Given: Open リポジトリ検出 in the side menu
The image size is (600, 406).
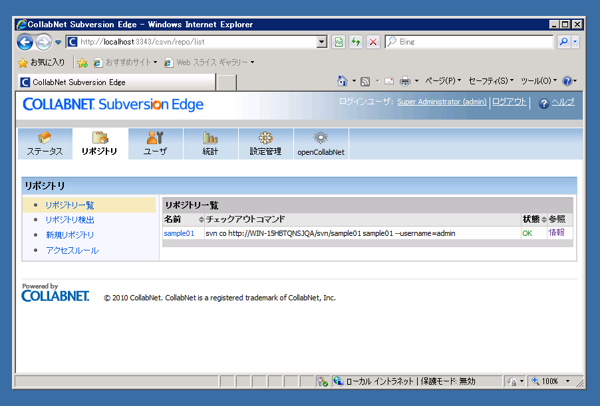Looking at the screenshot, I should (x=70, y=220).
